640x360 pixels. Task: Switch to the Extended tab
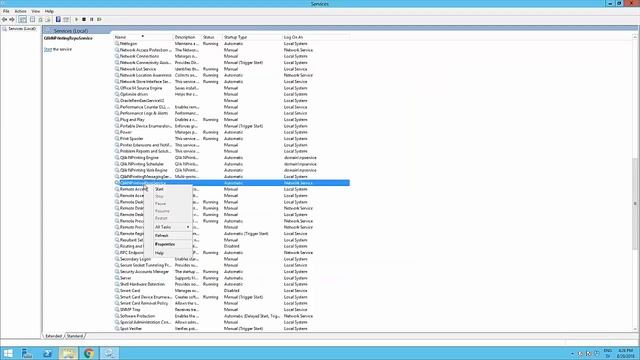(53, 336)
